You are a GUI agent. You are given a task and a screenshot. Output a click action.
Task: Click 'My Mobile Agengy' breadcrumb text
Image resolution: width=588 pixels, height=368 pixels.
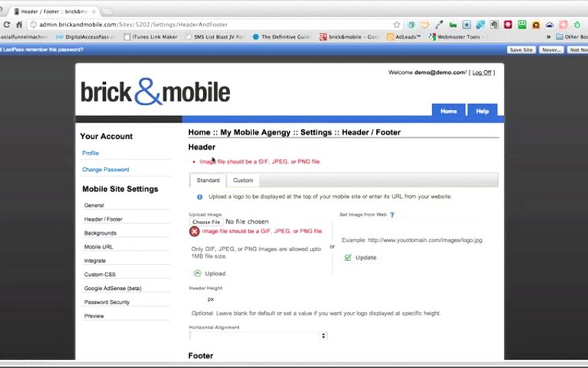[255, 132]
